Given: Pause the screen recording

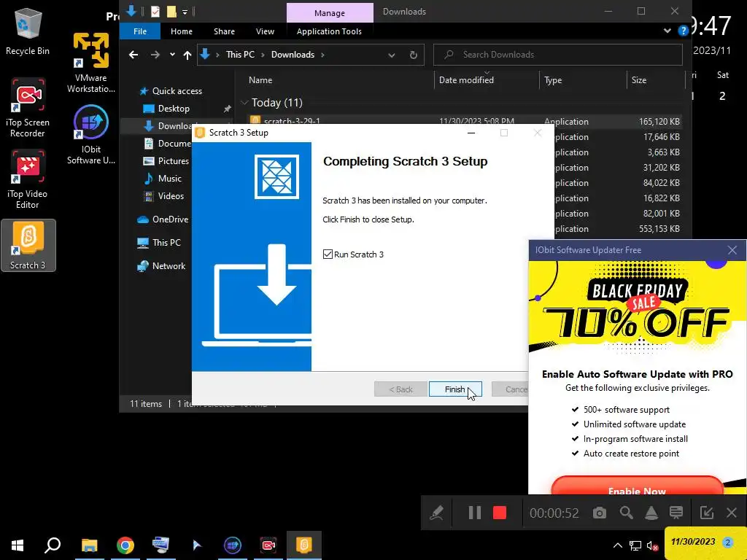Looking at the screenshot, I should (x=474, y=513).
